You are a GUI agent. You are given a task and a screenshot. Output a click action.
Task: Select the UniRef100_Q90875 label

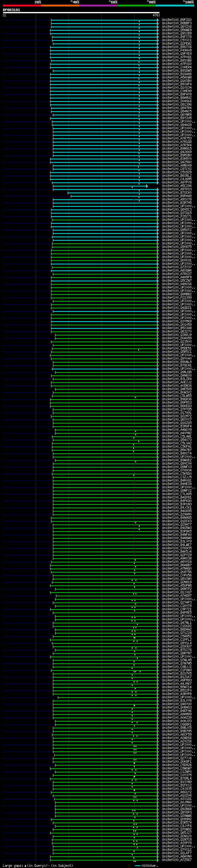point(176,247)
